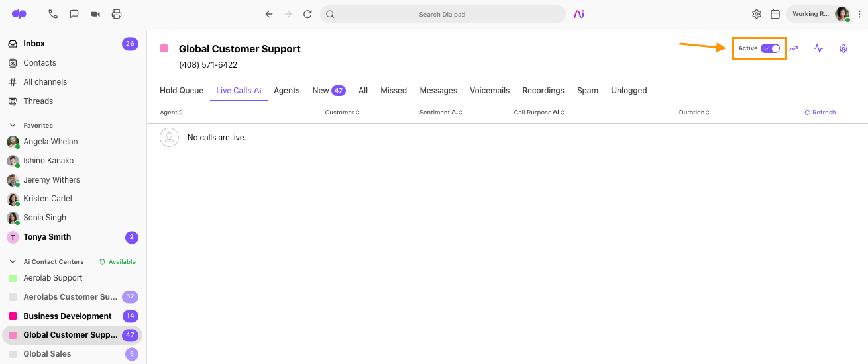Screen dimensions: 868x364
Task: Reload with the refresh arrow icon
Action: 307,14
